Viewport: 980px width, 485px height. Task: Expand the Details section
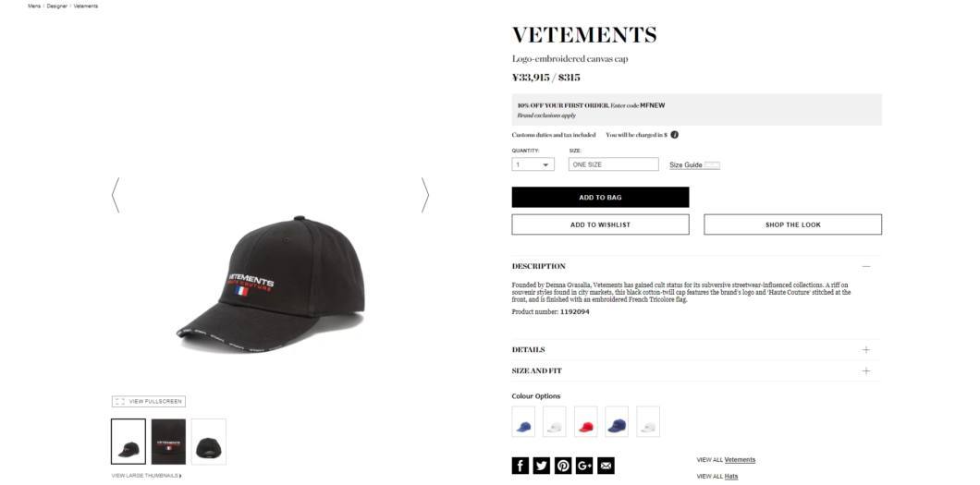pos(865,349)
